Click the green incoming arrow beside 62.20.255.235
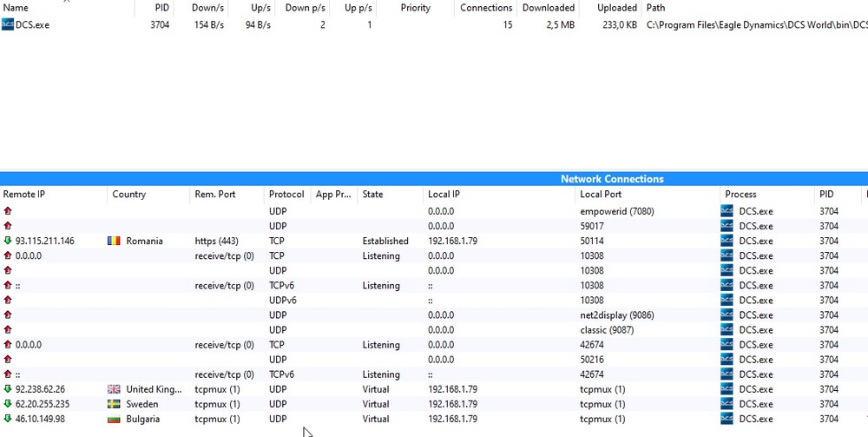The image size is (868, 437). [8, 404]
